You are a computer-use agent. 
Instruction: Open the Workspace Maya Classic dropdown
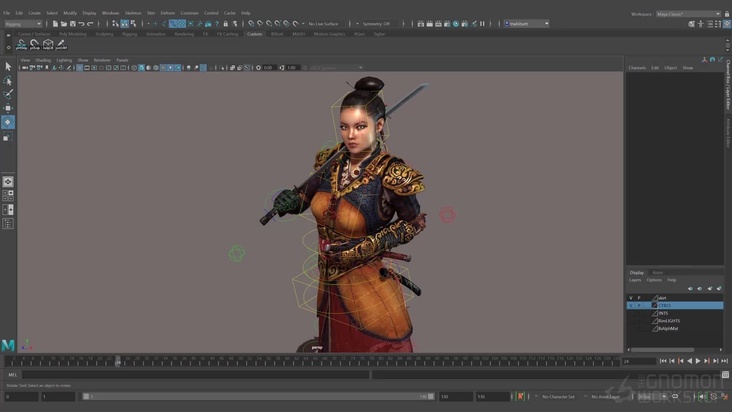[689, 14]
